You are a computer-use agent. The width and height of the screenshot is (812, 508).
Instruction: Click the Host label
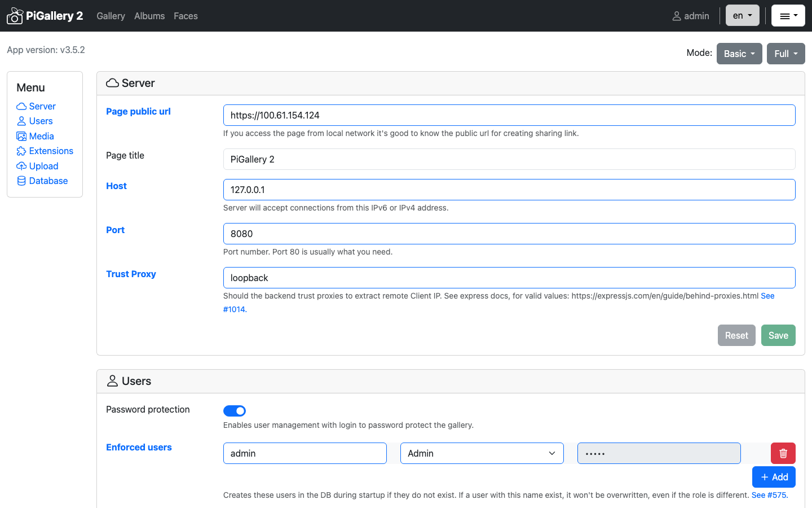coord(116,186)
